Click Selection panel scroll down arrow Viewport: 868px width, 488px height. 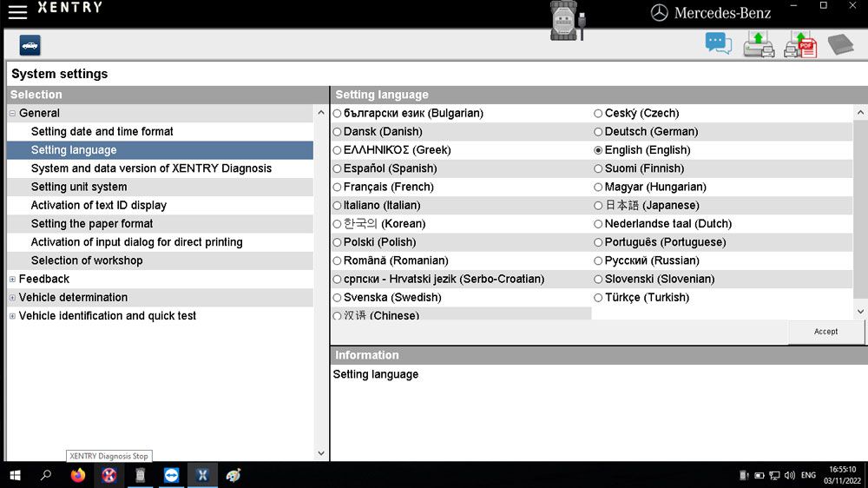pyautogui.click(x=321, y=453)
